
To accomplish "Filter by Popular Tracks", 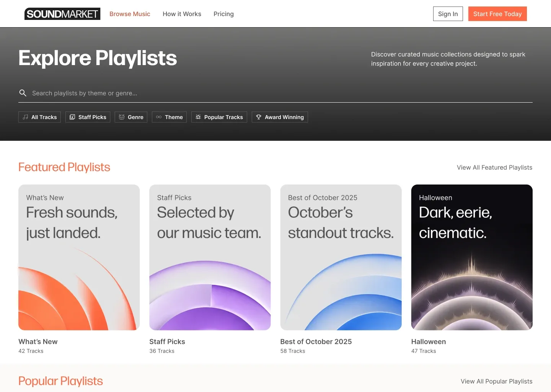I will [x=219, y=117].
